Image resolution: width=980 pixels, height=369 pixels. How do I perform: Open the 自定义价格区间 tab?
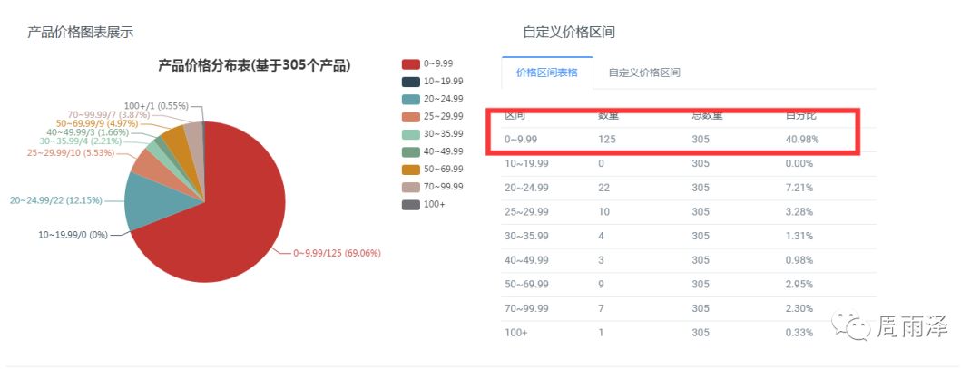pyautogui.click(x=644, y=73)
